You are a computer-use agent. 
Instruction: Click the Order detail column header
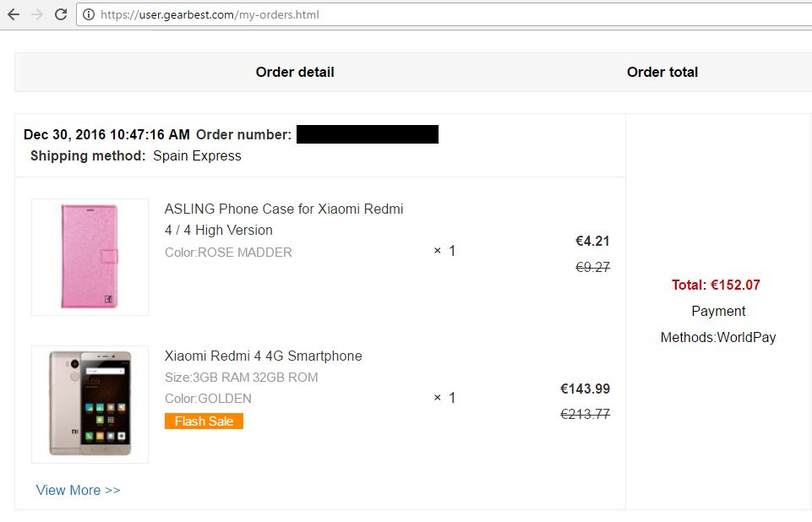point(295,72)
